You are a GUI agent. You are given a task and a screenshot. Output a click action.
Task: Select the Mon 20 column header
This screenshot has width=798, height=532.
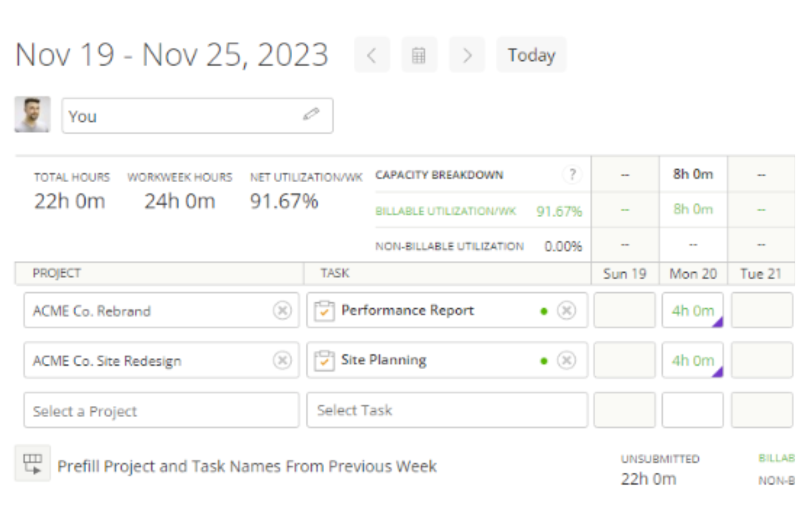click(693, 273)
